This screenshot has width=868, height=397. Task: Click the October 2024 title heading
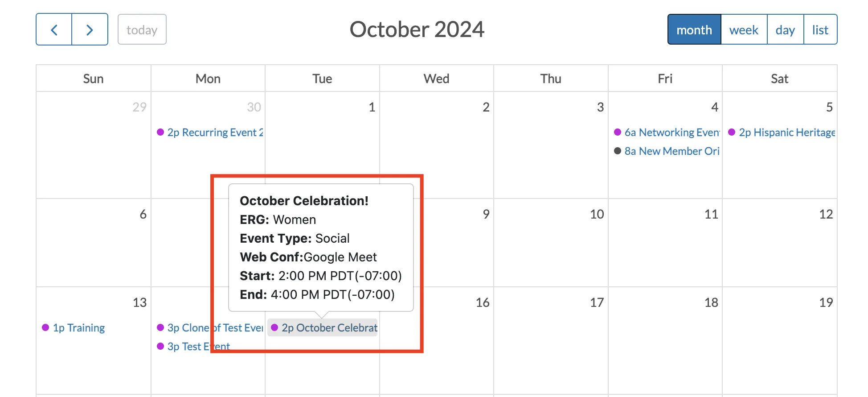pos(417,29)
